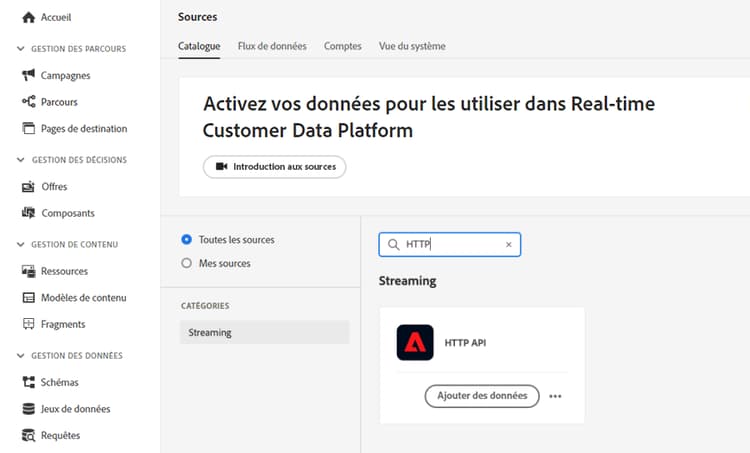750x453 pixels.
Task: Click the Schémas icon in sidebar
Action: [x=29, y=382]
